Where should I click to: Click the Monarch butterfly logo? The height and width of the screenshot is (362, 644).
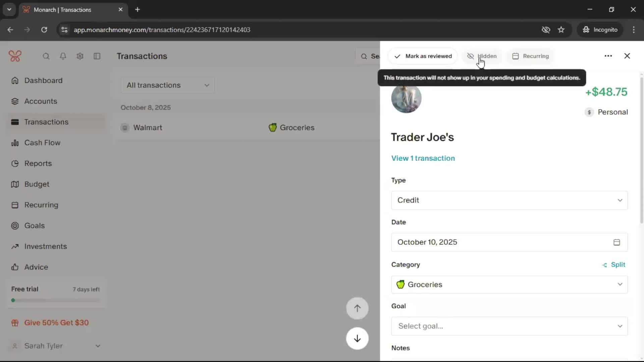click(15, 56)
